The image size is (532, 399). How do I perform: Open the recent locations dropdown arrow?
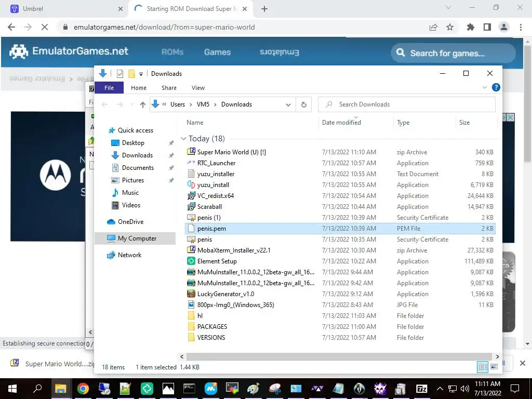[x=132, y=104]
